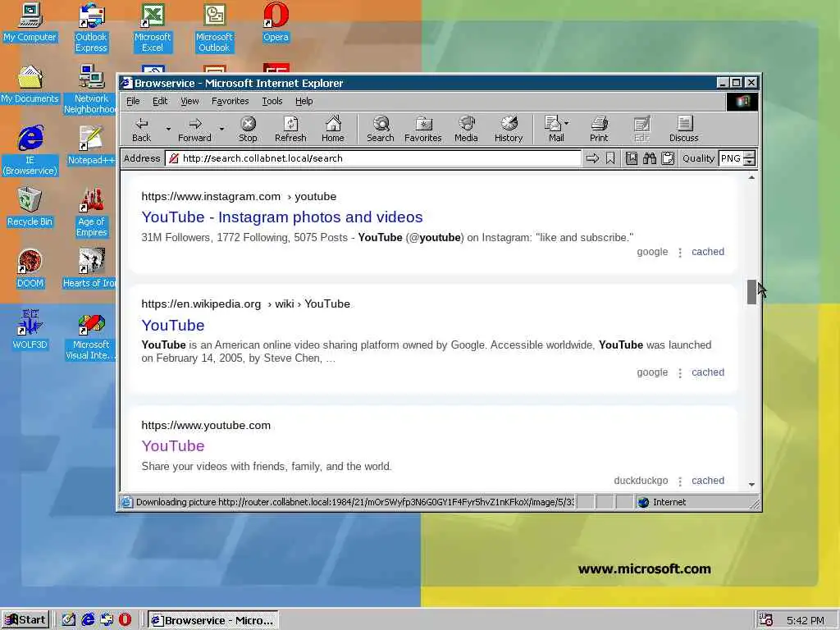840x630 pixels.
Task: Click cached link on the youtube.com result
Action: coord(708,481)
